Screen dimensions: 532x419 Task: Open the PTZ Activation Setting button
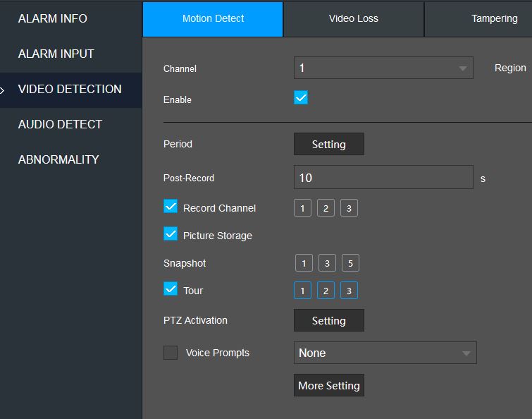point(329,320)
